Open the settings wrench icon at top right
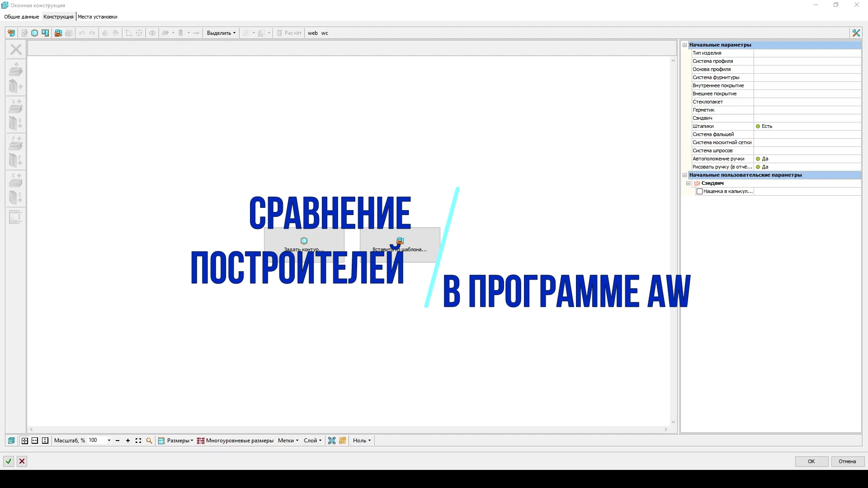The width and height of the screenshot is (868, 488). click(856, 33)
